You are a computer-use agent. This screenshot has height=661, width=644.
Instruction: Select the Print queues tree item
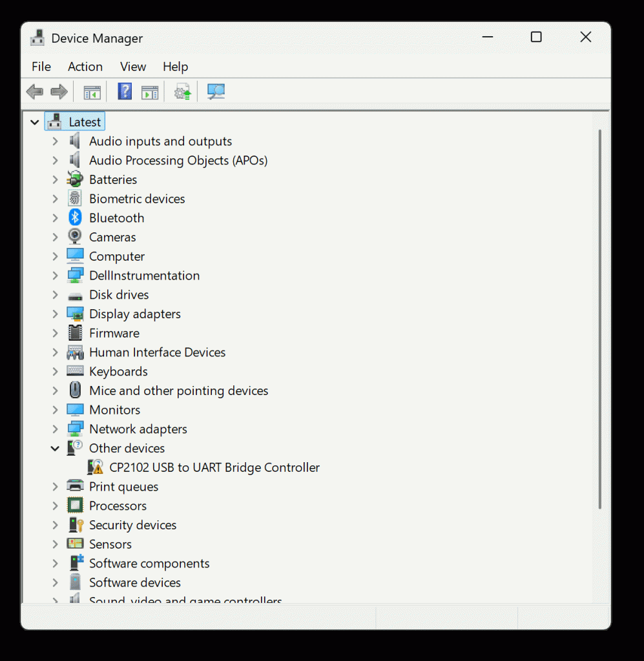click(123, 487)
